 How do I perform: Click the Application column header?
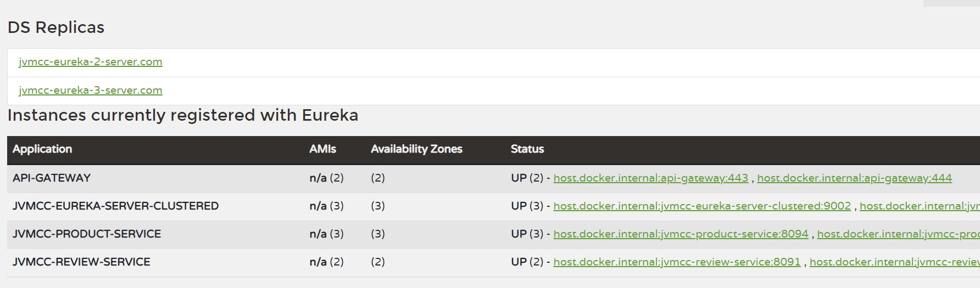tap(42, 149)
